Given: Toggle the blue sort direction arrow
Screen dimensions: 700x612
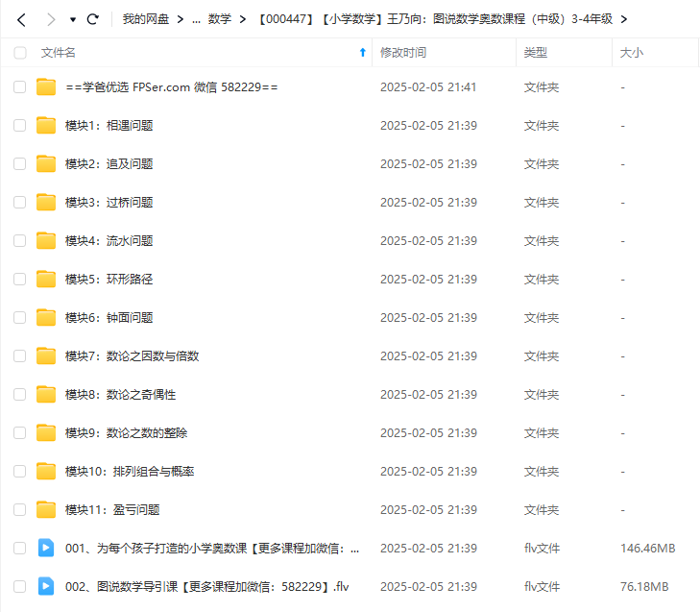Looking at the screenshot, I should [363, 53].
